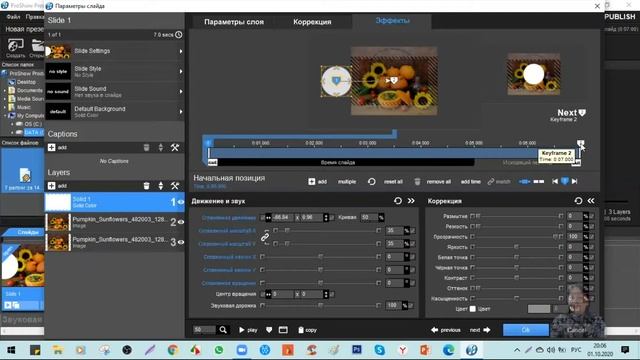The width and height of the screenshot is (640, 360).
Task: Click the multiple keyframes button
Action: point(347,182)
